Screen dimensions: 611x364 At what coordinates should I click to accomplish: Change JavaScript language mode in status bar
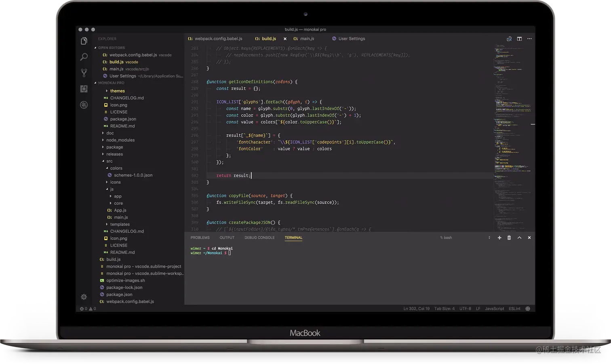coord(494,309)
